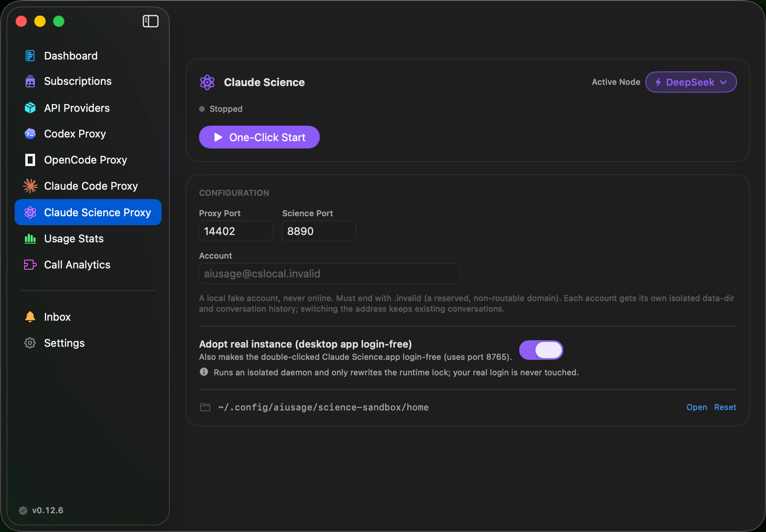The width and height of the screenshot is (766, 532).
Task: Disable Adopt real instance switch
Action: 541,350
